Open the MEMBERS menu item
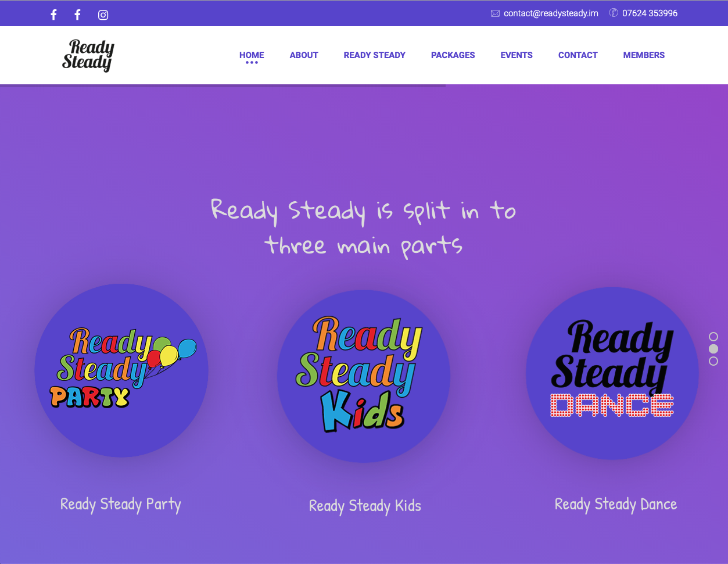728x564 pixels. pyautogui.click(x=644, y=55)
